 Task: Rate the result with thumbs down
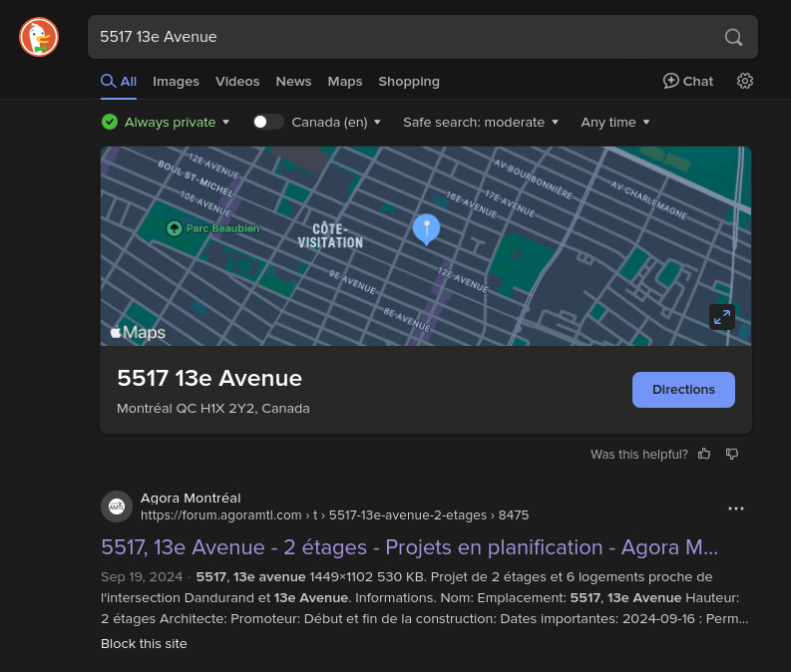pyautogui.click(x=731, y=455)
